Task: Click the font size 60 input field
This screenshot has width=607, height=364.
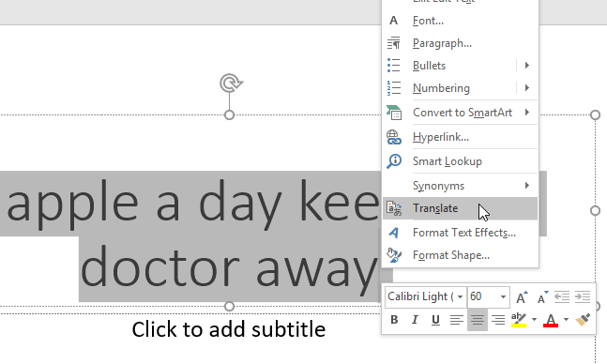Action: [x=482, y=297]
